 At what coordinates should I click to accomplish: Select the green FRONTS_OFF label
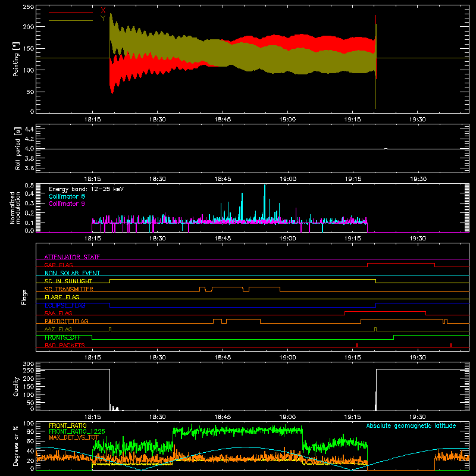[x=62, y=337]
